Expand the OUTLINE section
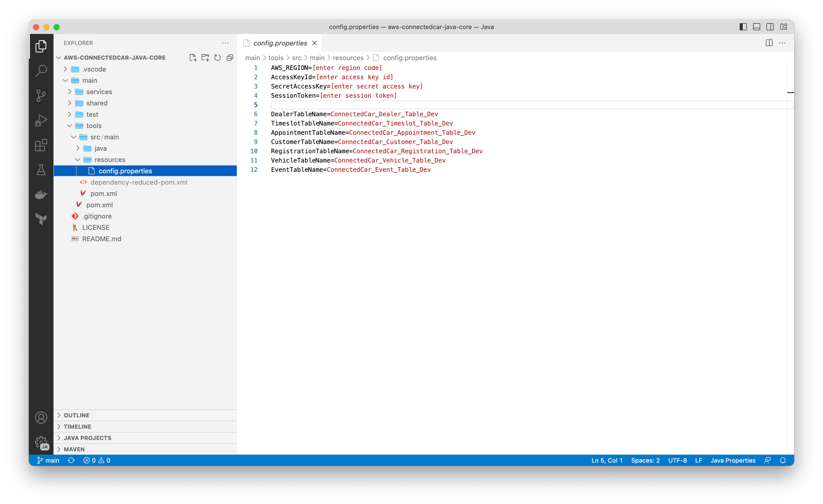This screenshot has height=504, width=823. click(145, 415)
